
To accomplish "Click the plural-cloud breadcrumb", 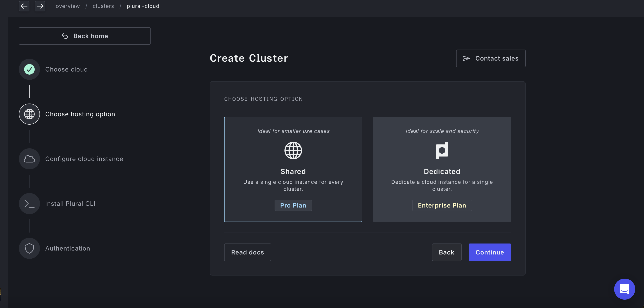I will pyautogui.click(x=143, y=6).
